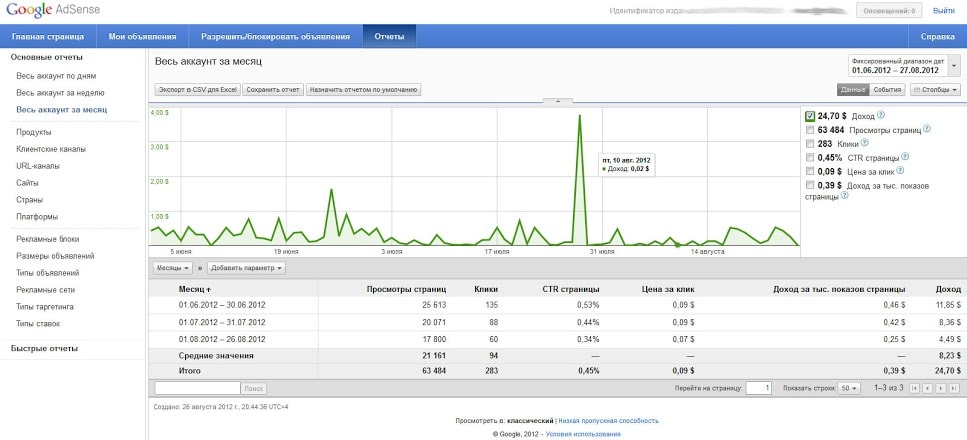
Task: Go to next page of table results
Action: (x=940, y=387)
